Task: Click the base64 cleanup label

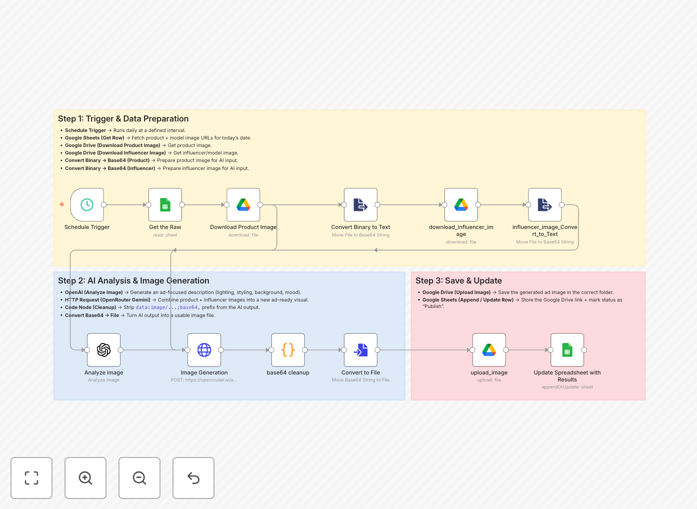Action: (x=288, y=373)
